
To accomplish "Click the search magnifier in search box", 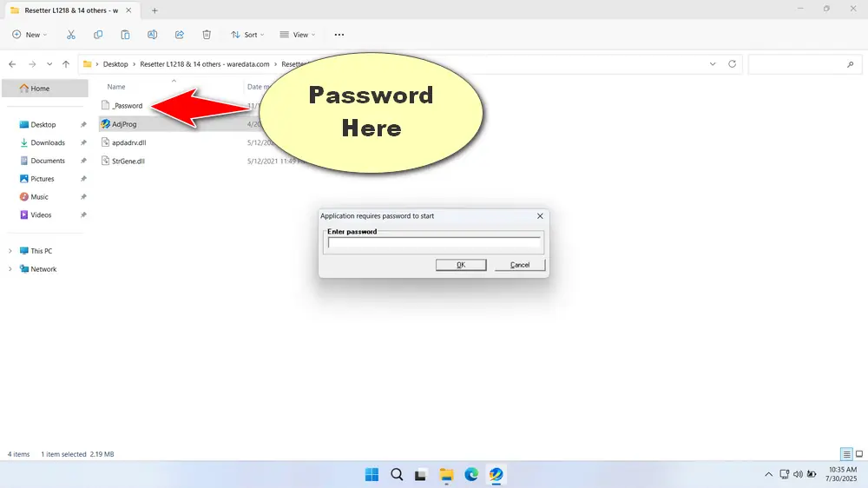I will [x=851, y=64].
